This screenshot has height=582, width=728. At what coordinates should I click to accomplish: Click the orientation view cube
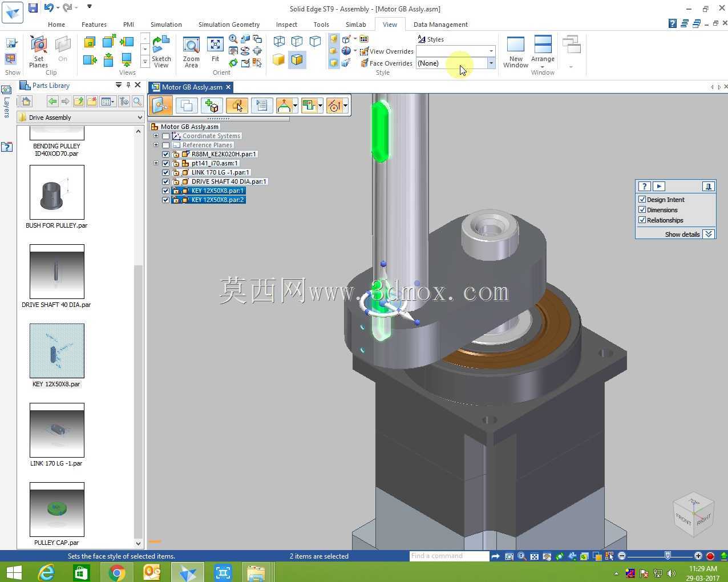693,515
